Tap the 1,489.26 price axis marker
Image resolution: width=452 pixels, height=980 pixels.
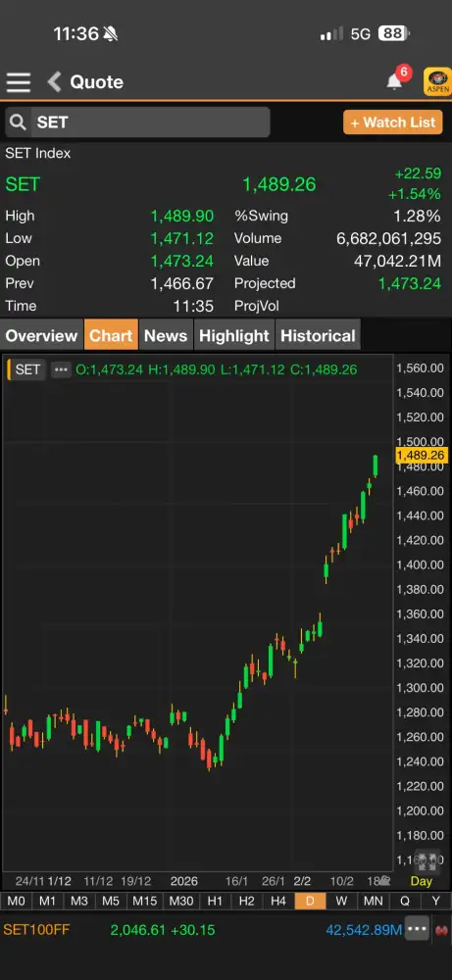[421, 455]
